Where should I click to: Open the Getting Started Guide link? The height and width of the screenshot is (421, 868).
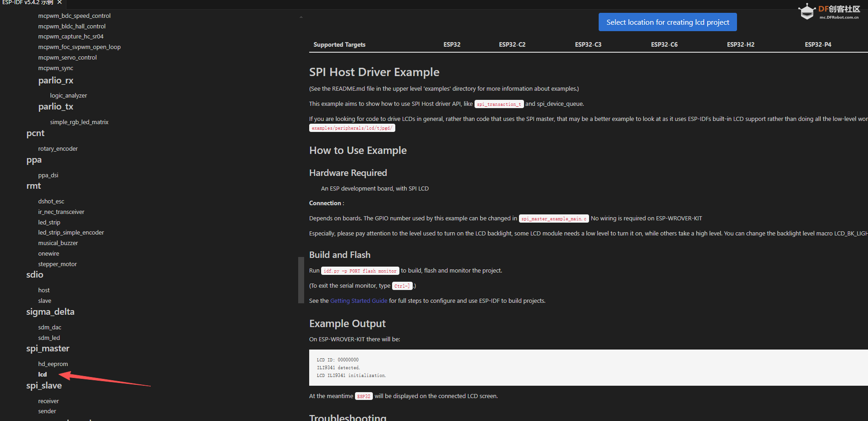click(x=359, y=301)
